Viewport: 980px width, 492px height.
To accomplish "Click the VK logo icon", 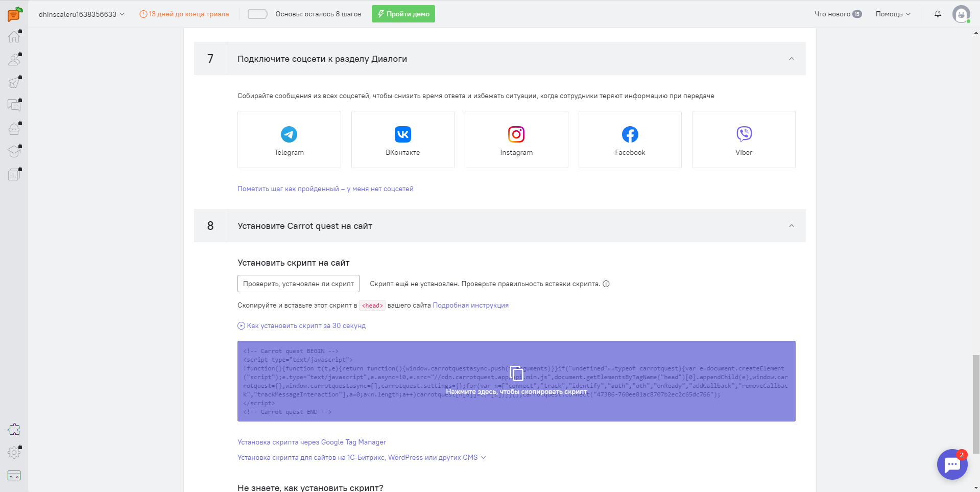I will coord(403,134).
